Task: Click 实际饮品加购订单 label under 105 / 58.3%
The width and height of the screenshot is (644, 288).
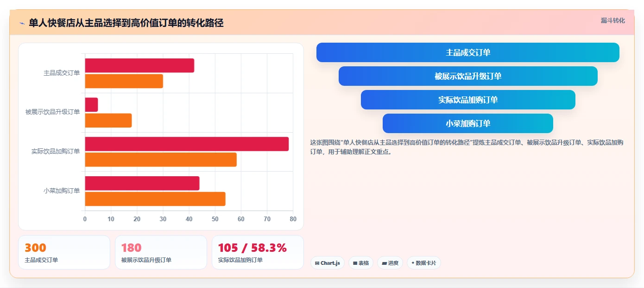Action: (x=240, y=260)
